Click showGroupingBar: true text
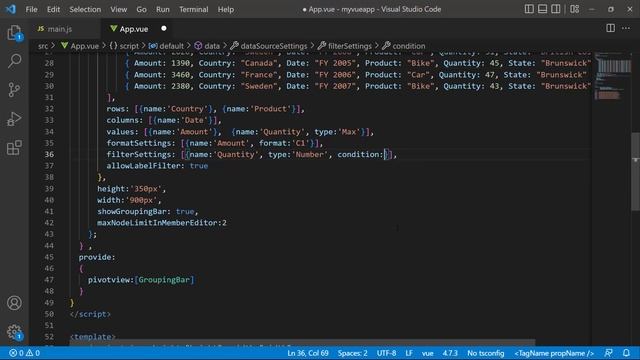This screenshot has height=360, width=640. coord(147,211)
